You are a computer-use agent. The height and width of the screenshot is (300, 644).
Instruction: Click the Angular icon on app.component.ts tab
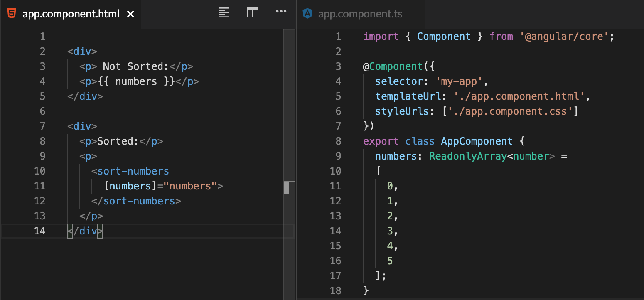point(308,14)
